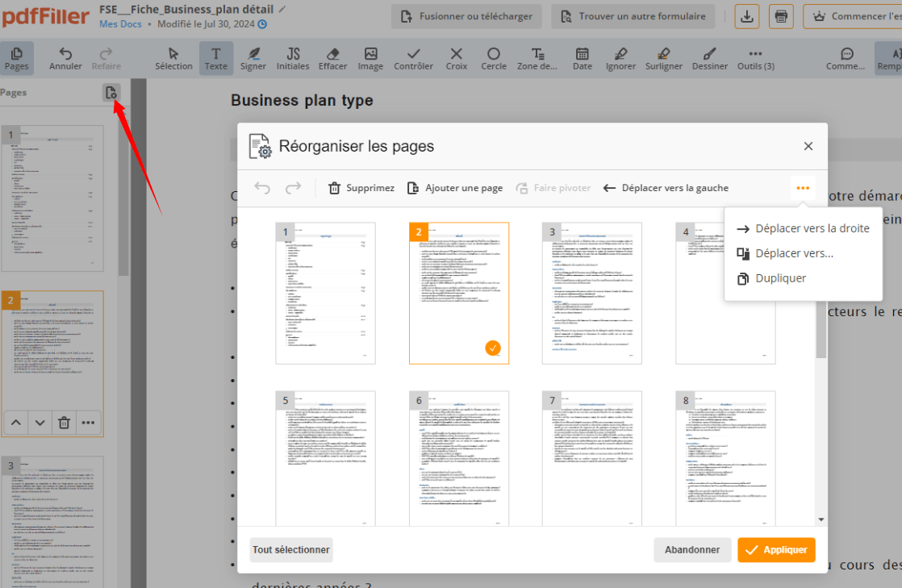902x588 pixels.
Task: Open the Pages panel tool
Action: [x=17, y=59]
